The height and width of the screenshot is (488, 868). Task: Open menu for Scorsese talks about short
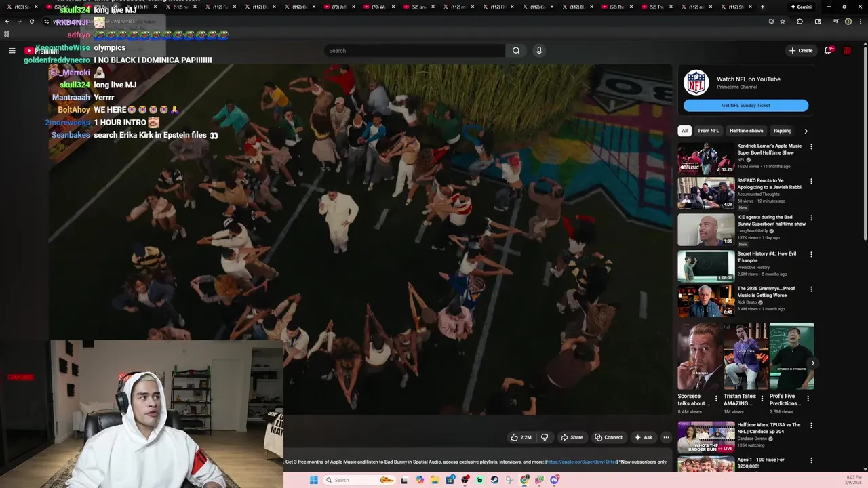tap(716, 399)
